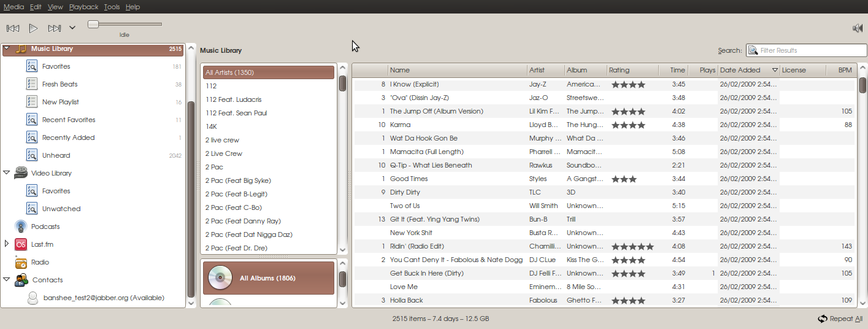
Task: Click the Radio source icon
Action: point(21,262)
